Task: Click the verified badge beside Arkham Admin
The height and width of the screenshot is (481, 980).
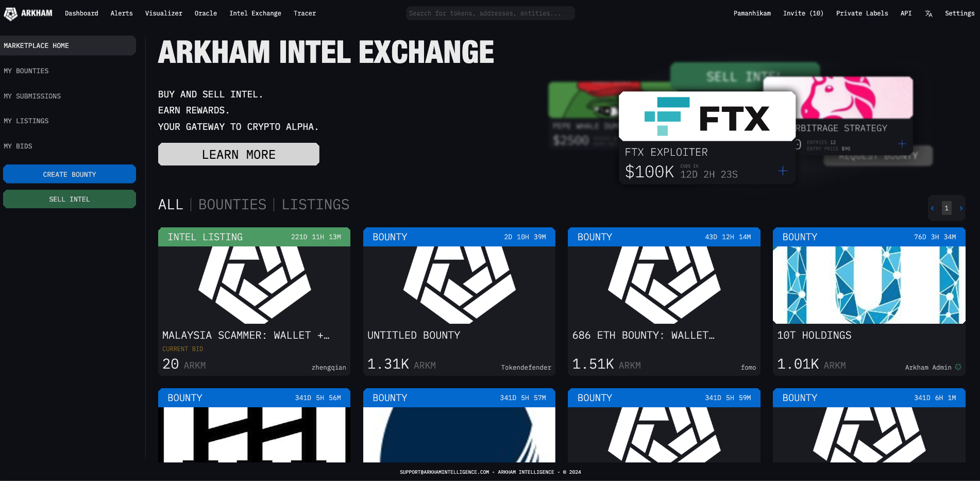Action: coord(958,367)
